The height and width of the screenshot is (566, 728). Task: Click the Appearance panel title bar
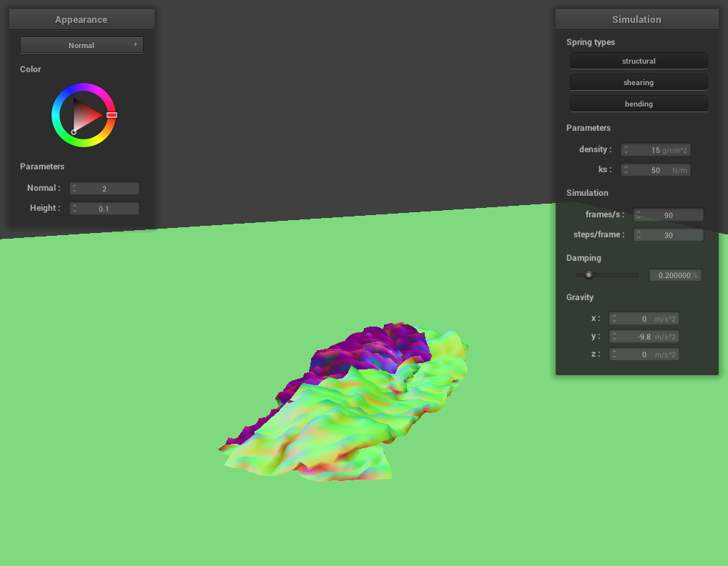[82, 19]
